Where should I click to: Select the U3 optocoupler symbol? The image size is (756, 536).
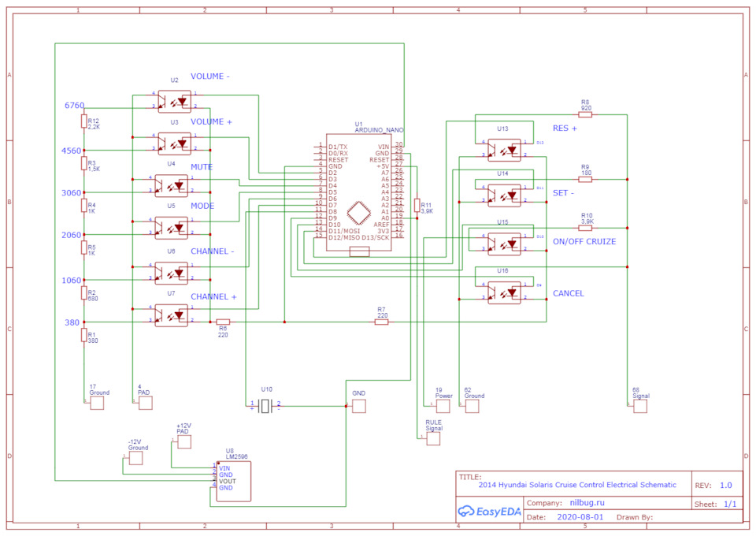pos(174,143)
